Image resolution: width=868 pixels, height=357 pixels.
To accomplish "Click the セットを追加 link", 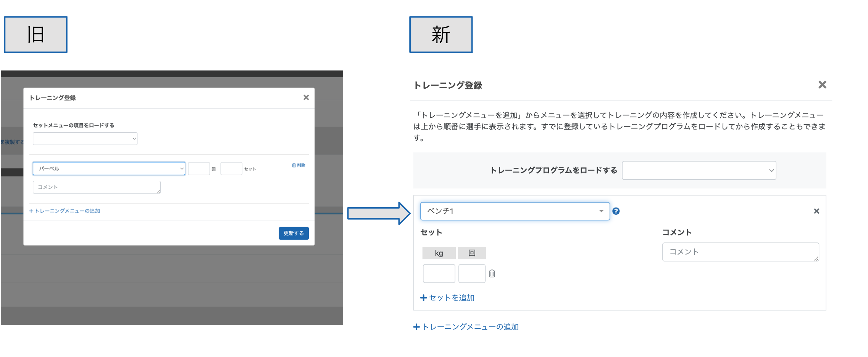I will pos(447,298).
